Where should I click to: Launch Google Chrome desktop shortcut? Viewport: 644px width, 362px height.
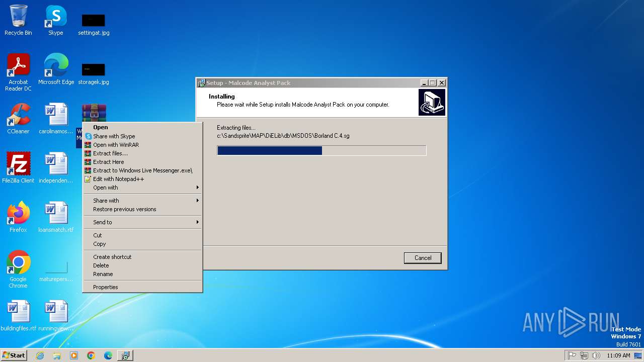[x=18, y=269]
